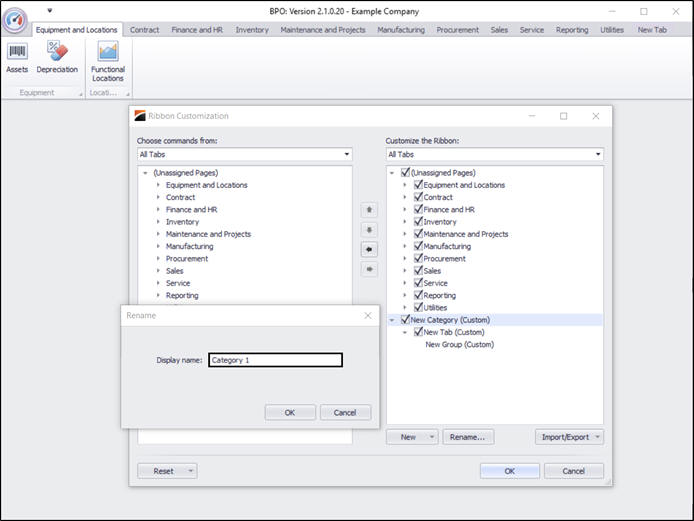This screenshot has height=521, width=694.
Task: Select New Group (Custom) tree item
Action: coord(459,344)
